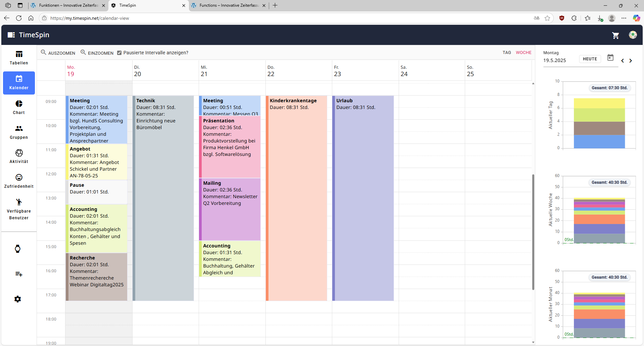Open the Zufriedenheit smiley item
644x346 pixels.
(19, 181)
